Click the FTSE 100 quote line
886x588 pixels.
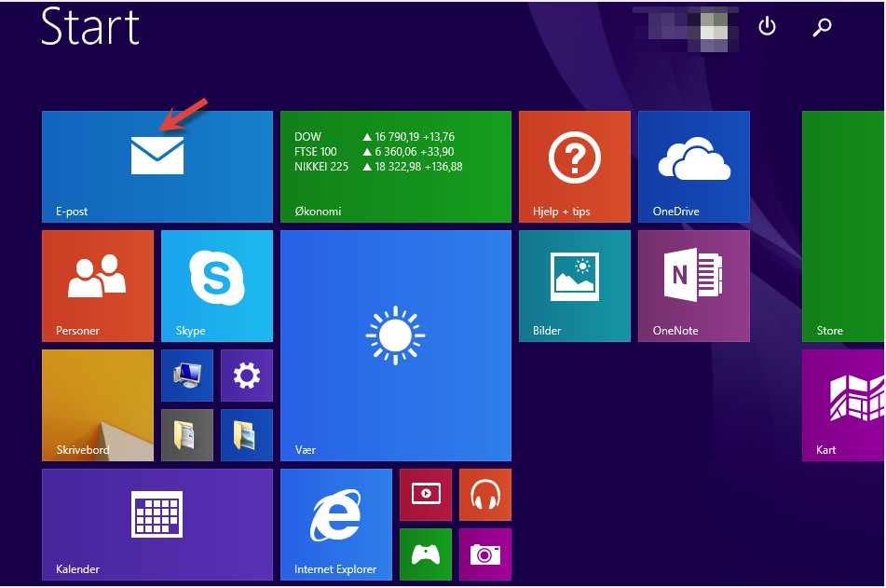click(375, 152)
